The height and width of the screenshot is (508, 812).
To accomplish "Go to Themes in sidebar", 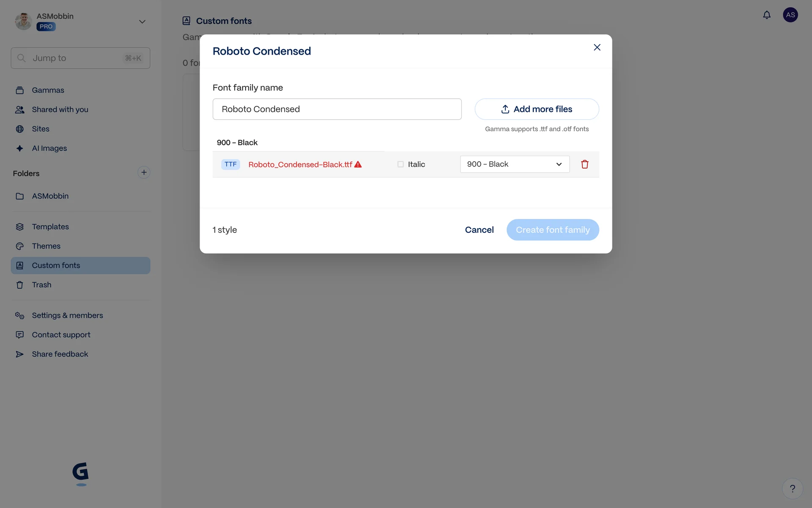I will [46, 246].
